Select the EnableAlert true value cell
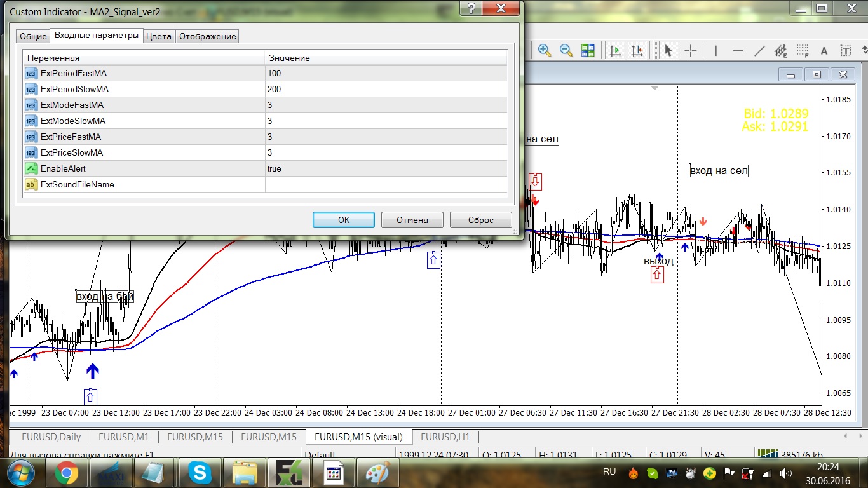This screenshot has width=868, height=488. pyautogui.click(x=386, y=169)
